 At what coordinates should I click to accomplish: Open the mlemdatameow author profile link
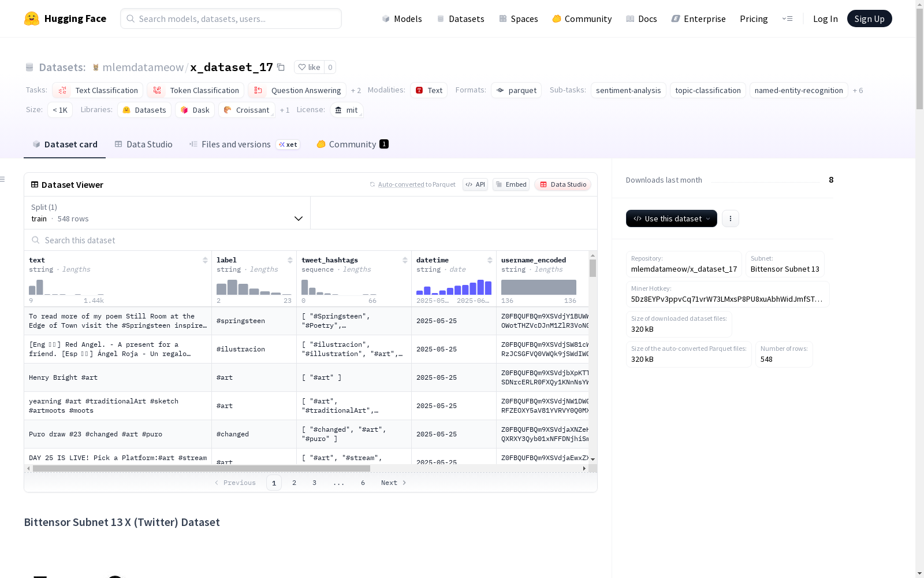(x=143, y=67)
